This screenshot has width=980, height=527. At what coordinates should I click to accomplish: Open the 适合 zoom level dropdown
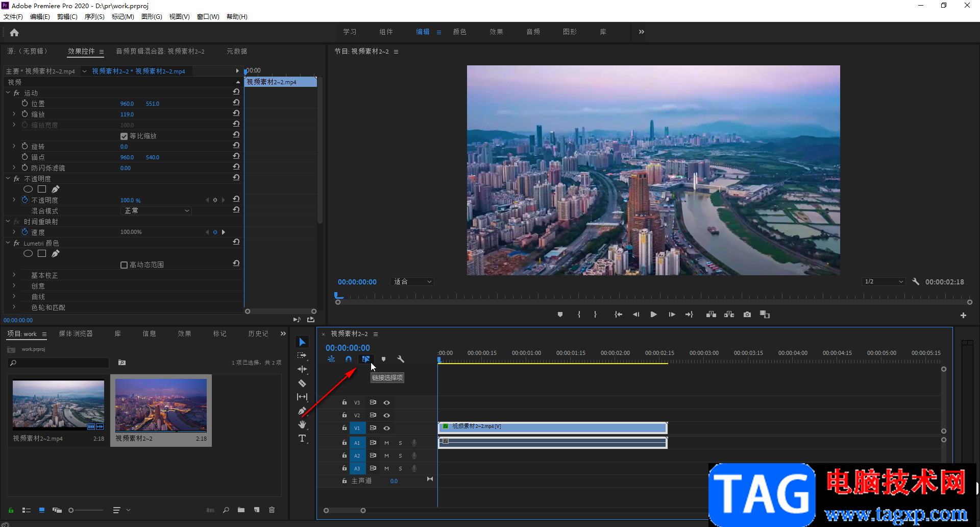pyautogui.click(x=412, y=282)
